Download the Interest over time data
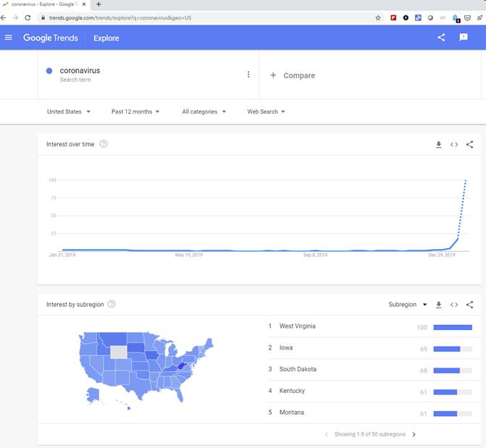Viewport: 486px width, 448px height. click(x=439, y=144)
